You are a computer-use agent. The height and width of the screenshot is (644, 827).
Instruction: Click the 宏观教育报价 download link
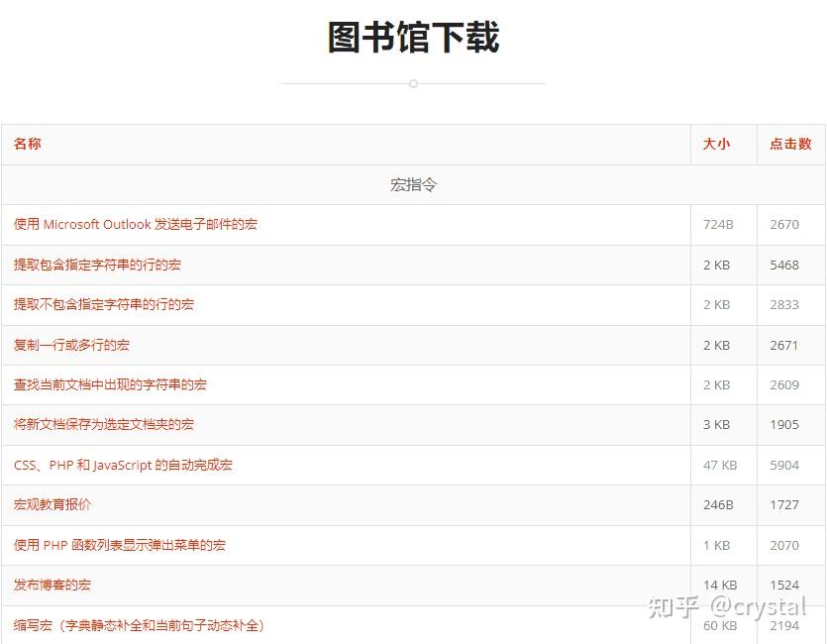click(x=54, y=504)
